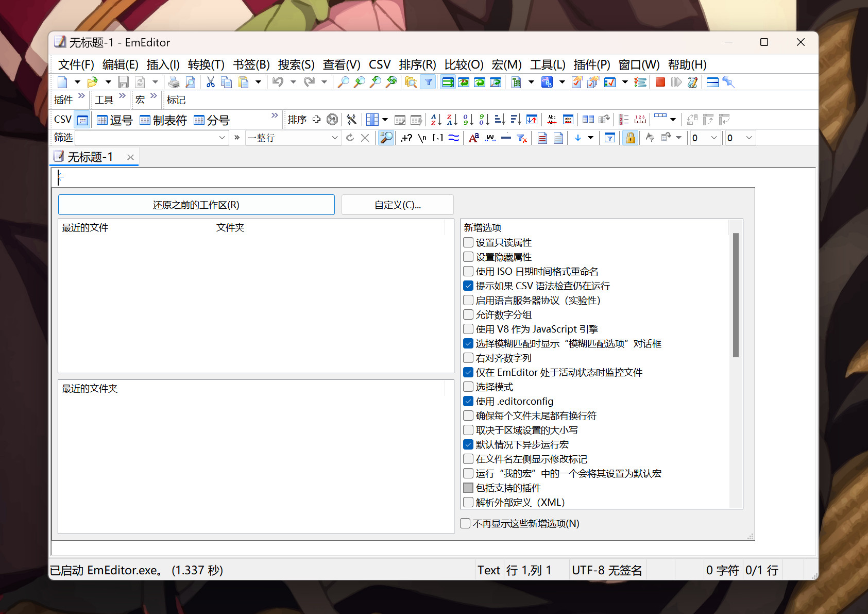The height and width of the screenshot is (614, 868).
Task: Open the first 0 number dropdown in filter bar
Action: pos(714,138)
